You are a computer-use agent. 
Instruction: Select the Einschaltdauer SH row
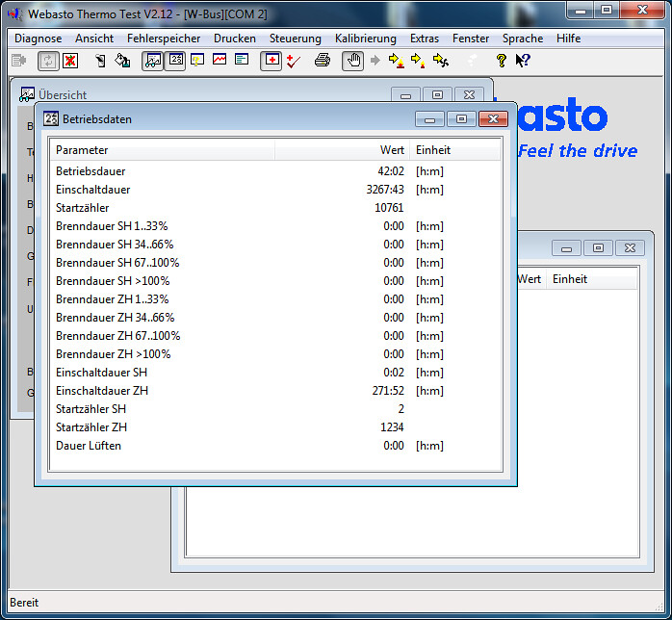coord(275,373)
